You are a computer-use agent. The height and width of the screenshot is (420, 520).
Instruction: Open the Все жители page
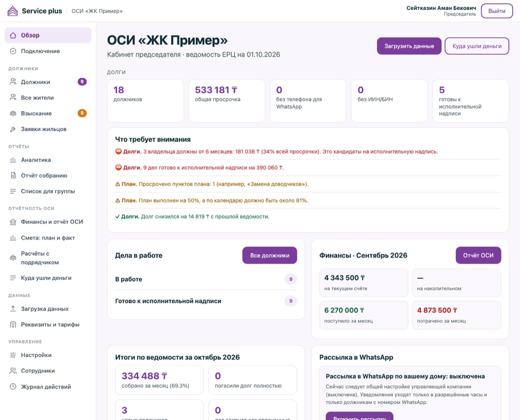click(48, 98)
